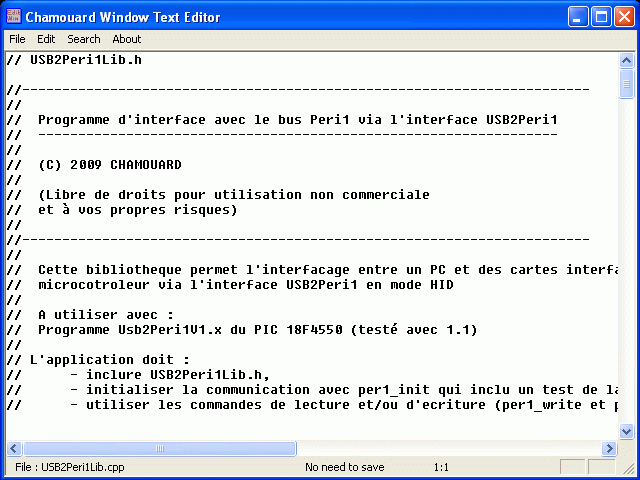Click the Chamouard app icon in title bar
The height and width of the screenshot is (480, 640).
13,17
